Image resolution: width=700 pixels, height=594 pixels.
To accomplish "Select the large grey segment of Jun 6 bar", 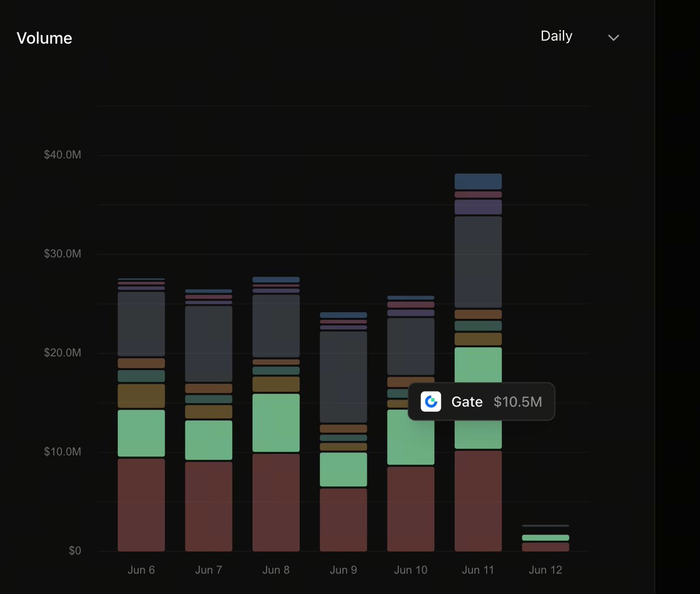I will click(x=141, y=324).
